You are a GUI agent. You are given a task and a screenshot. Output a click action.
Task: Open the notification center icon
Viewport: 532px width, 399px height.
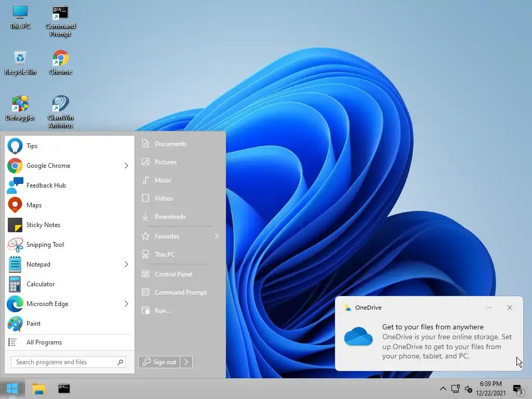(x=518, y=390)
